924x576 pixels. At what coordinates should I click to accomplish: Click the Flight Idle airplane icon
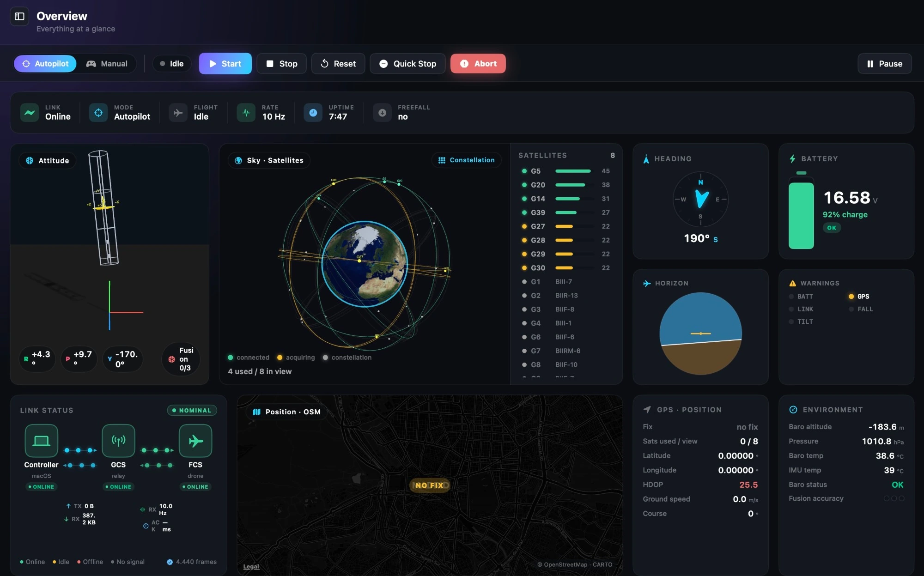tap(178, 113)
